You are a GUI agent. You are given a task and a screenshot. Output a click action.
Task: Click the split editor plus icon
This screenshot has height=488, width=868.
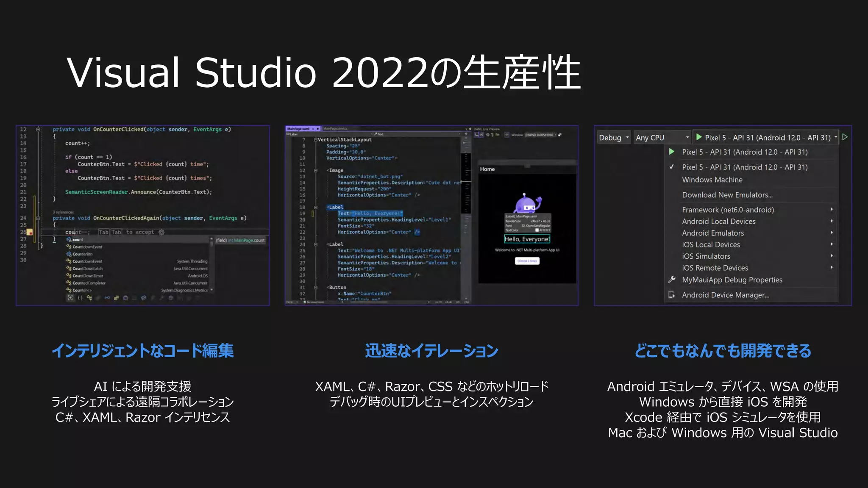[466, 134]
